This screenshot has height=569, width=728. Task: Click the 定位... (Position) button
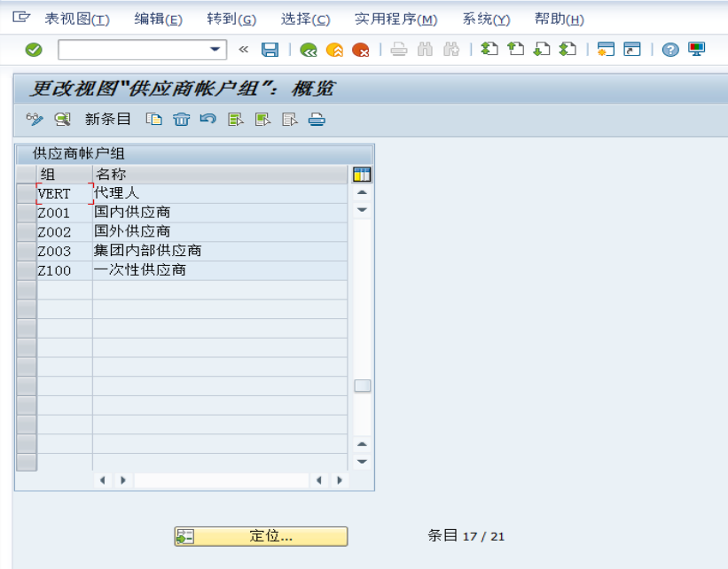click(261, 536)
